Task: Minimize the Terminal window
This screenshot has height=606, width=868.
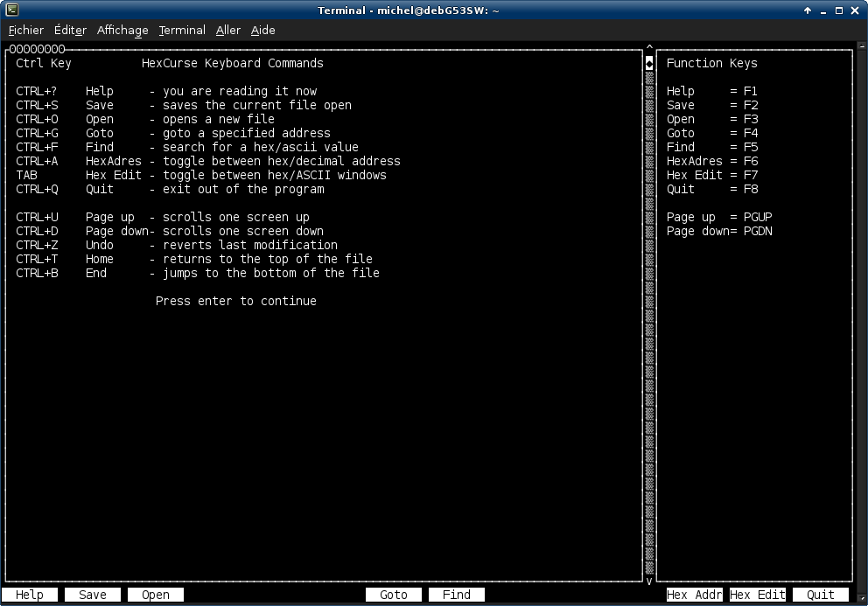Action: click(x=823, y=10)
